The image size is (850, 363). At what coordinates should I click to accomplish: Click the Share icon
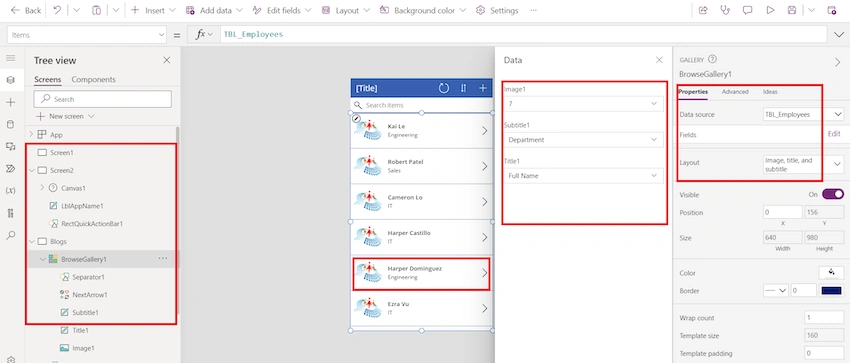703,10
